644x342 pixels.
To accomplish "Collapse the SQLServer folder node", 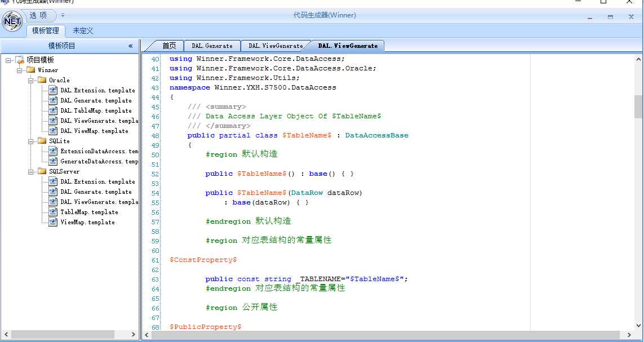I will click(x=31, y=172).
